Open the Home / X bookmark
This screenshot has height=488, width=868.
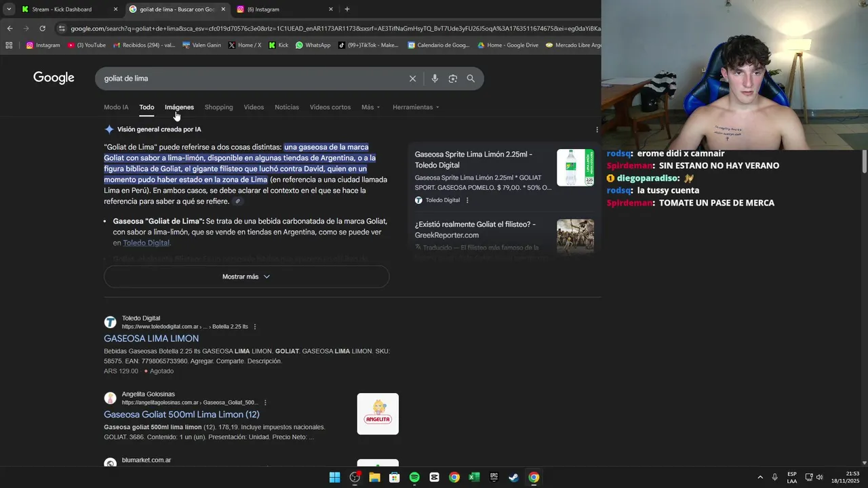pos(245,45)
